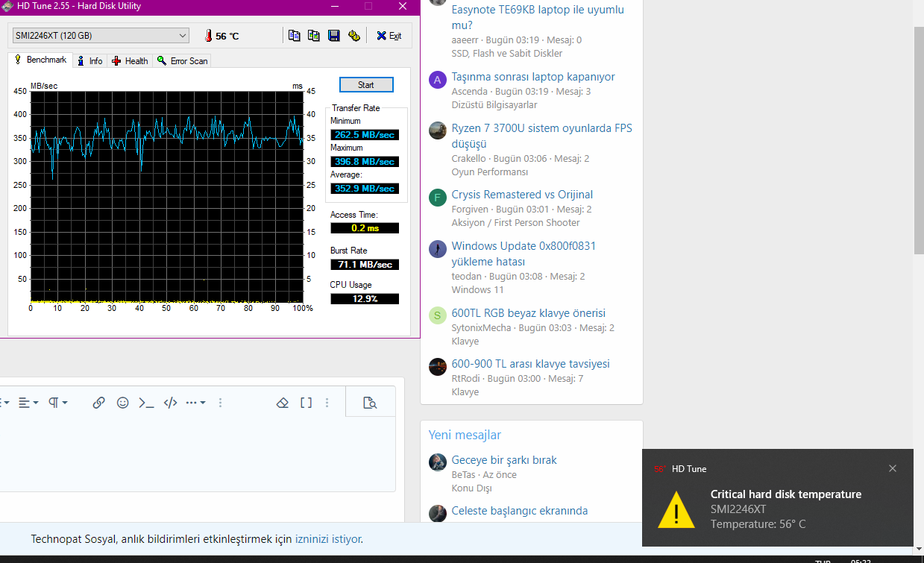
Task: Toggle BB code mode brackets icon
Action: [306, 403]
